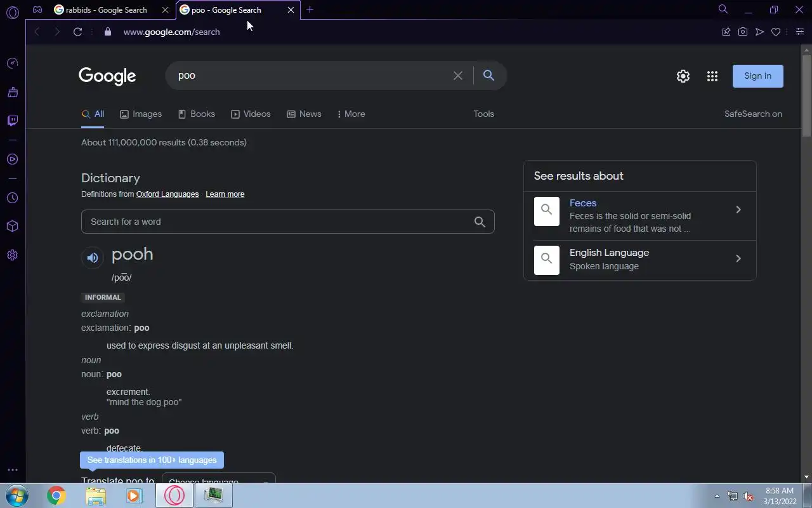Click the snapshot camera icon
Viewport: 812px width, 508px height.
pos(743,32)
